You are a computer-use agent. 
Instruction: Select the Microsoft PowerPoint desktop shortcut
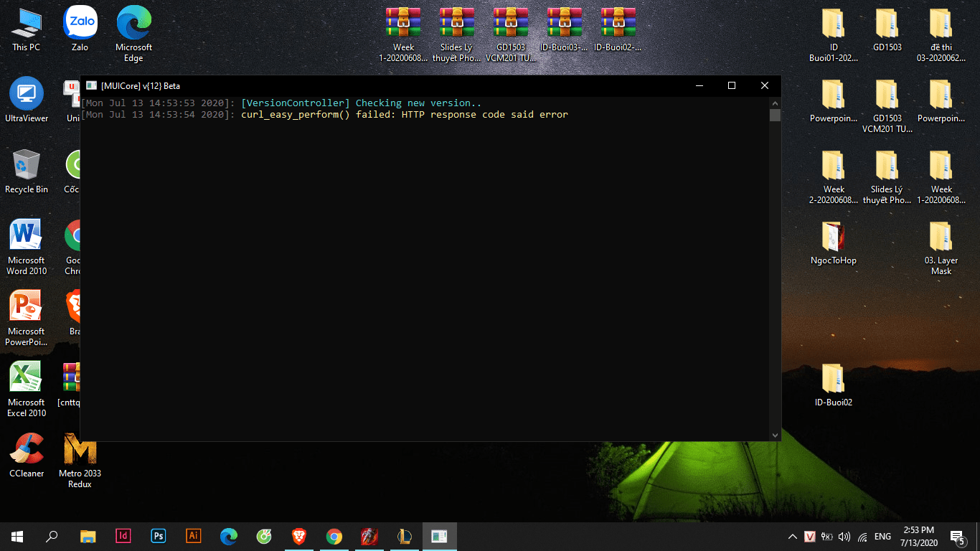tap(27, 319)
